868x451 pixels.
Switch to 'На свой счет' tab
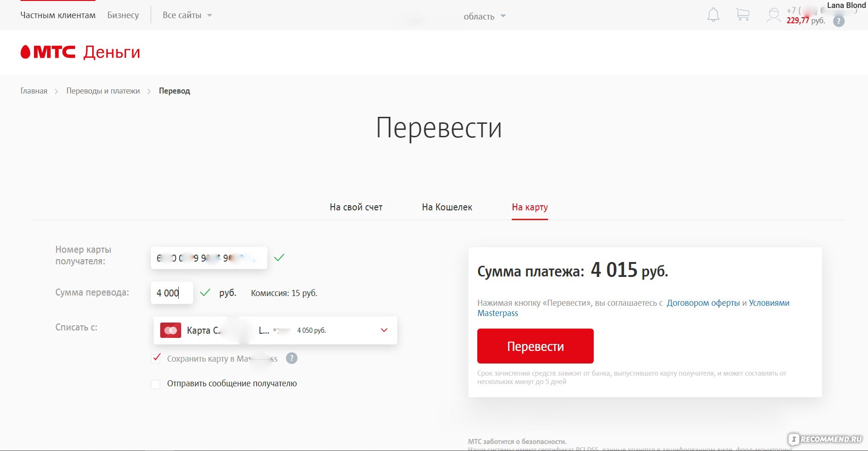356,207
